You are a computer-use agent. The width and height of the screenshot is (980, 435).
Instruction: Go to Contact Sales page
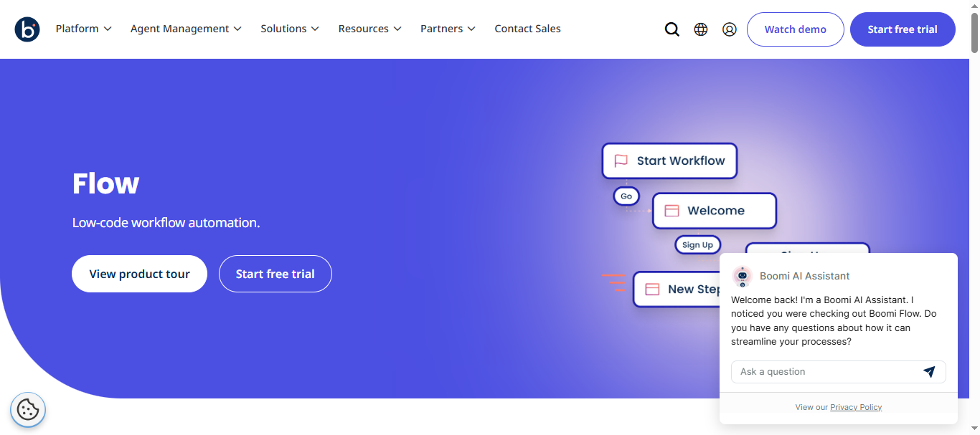tap(527, 29)
